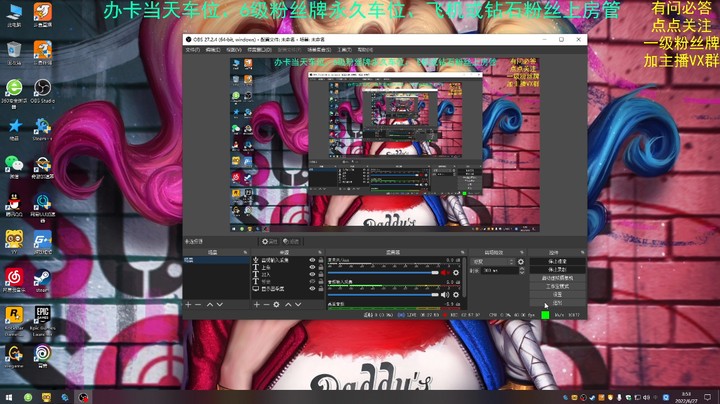Move the scene up with the arrow
Image resolution: width=720 pixels, height=404 pixels.
click(210, 304)
